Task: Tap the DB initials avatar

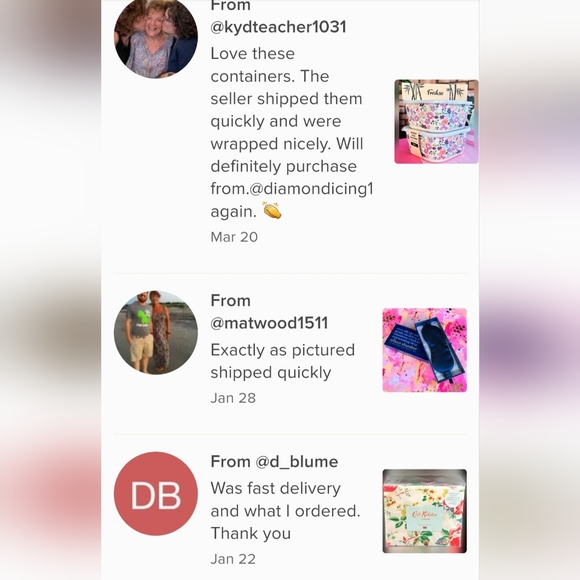Action: (156, 493)
